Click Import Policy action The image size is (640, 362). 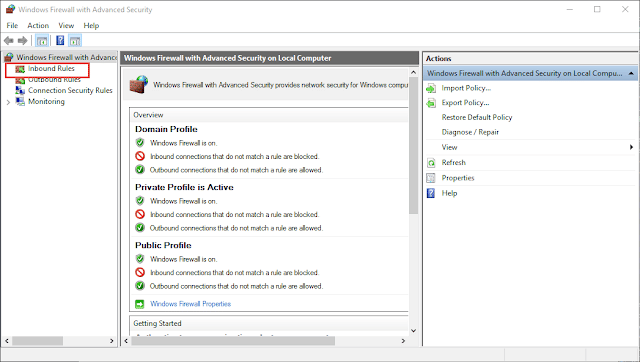[x=466, y=88]
